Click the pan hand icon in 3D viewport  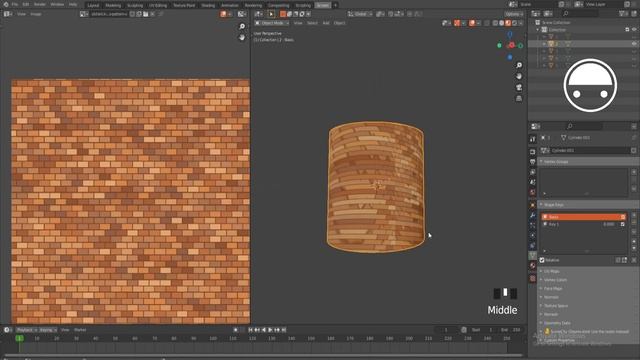click(x=519, y=76)
